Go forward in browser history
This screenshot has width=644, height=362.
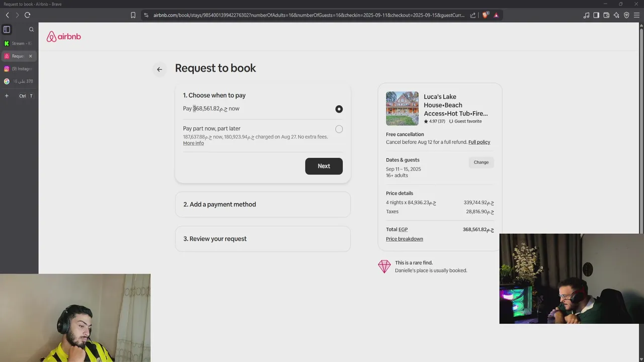(17, 15)
